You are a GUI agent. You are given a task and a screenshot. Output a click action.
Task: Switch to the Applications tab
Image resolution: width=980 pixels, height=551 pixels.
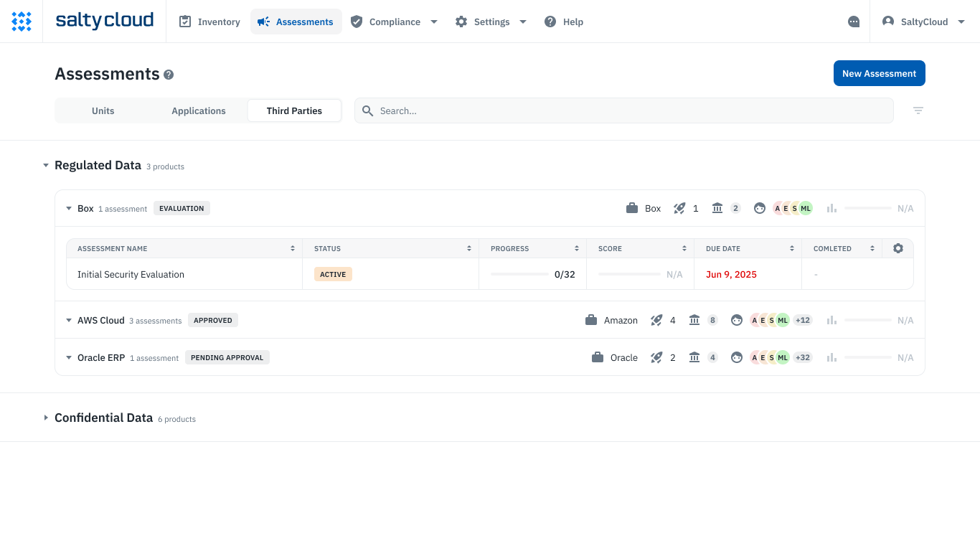pos(199,110)
